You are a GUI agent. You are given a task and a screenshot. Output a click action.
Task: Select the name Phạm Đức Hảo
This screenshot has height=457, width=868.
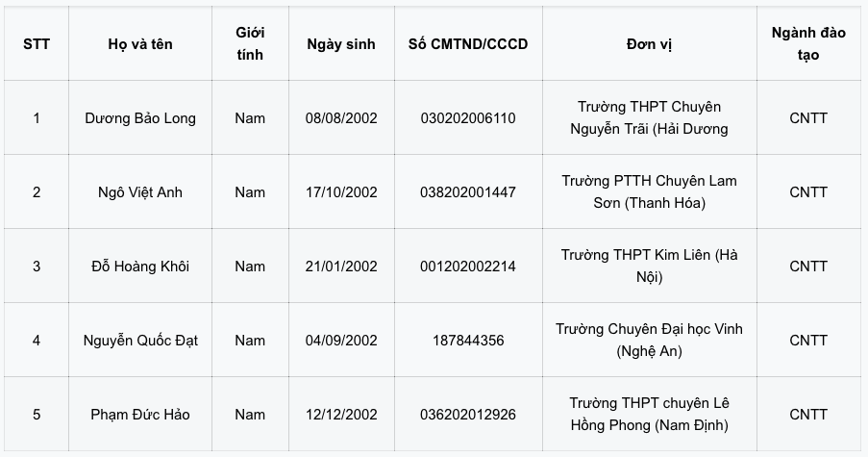point(140,415)
